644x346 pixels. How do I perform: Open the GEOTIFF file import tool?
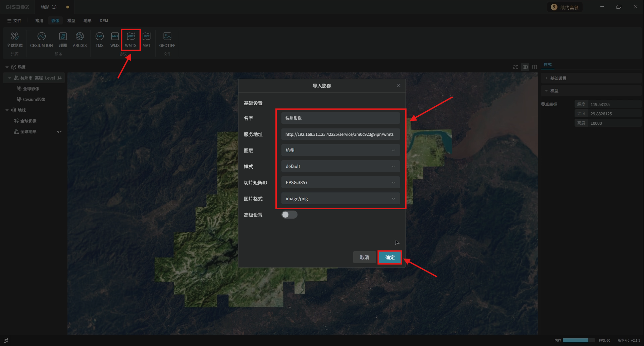(x=167, y=40)
